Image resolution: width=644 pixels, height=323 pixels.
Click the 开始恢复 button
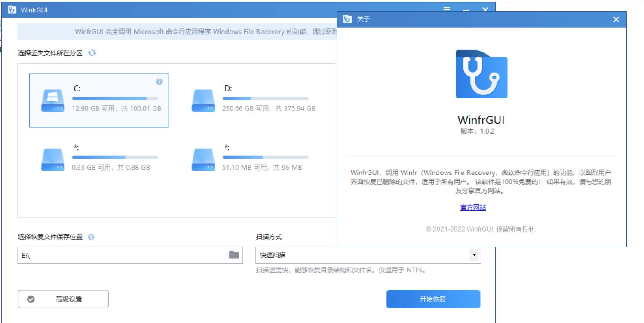(x=433, y=299)
